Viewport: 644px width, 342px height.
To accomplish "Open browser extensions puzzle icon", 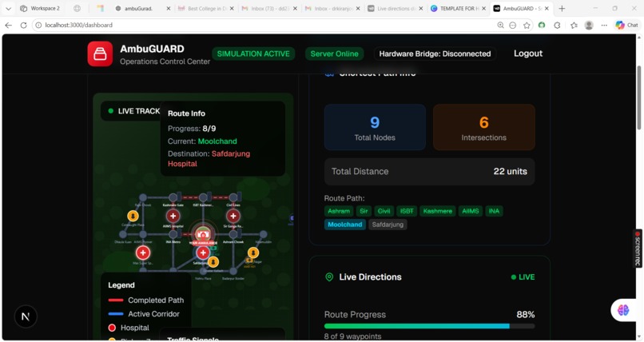I will [557, 25].
